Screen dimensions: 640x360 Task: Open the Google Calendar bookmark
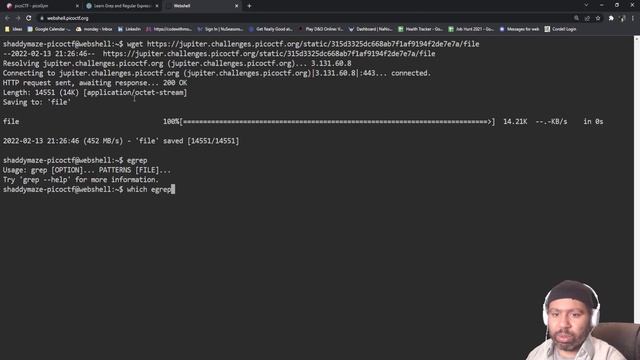[49, 29]
